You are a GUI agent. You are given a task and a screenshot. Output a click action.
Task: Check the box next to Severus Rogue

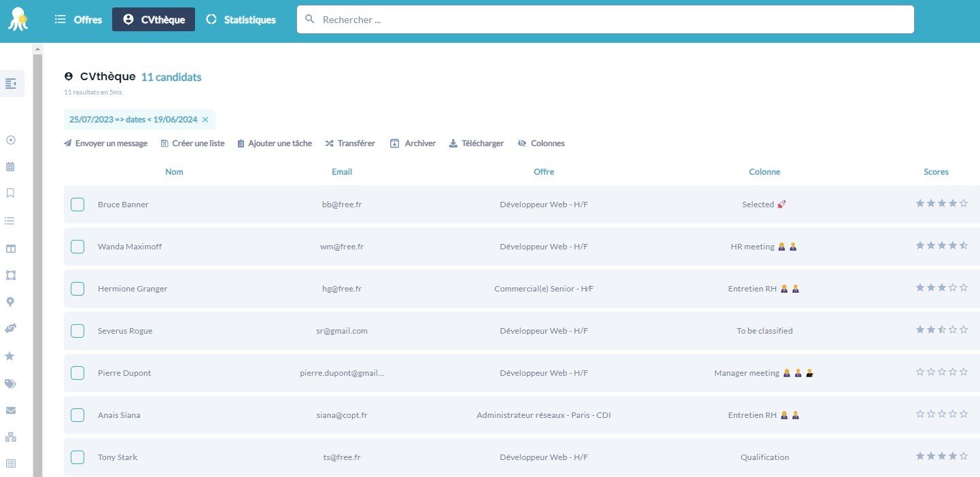(77, 331)
